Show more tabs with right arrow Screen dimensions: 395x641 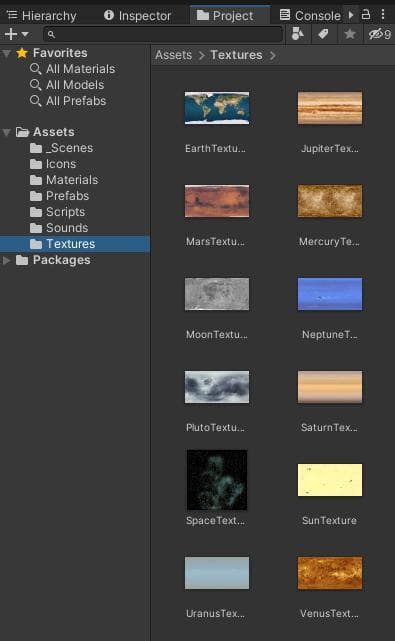[x=351, y=15]
